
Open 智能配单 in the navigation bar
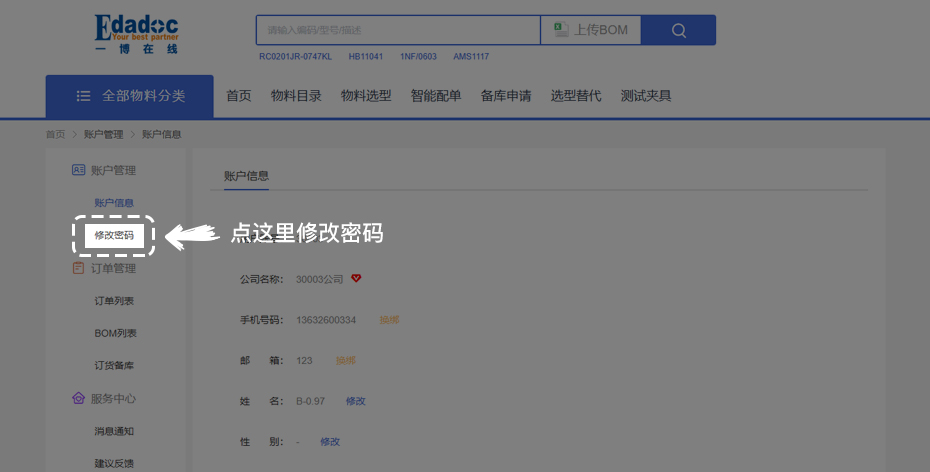tap(436, 96)
